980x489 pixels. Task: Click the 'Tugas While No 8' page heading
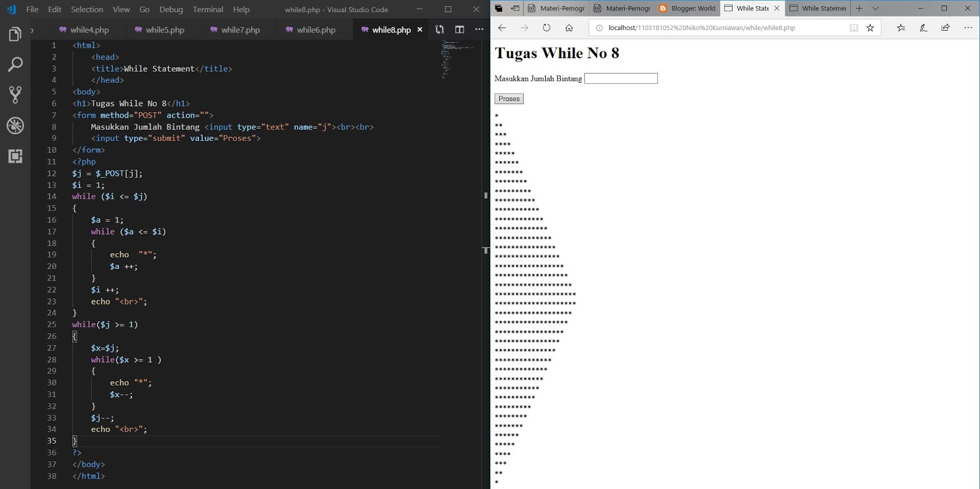557,53
